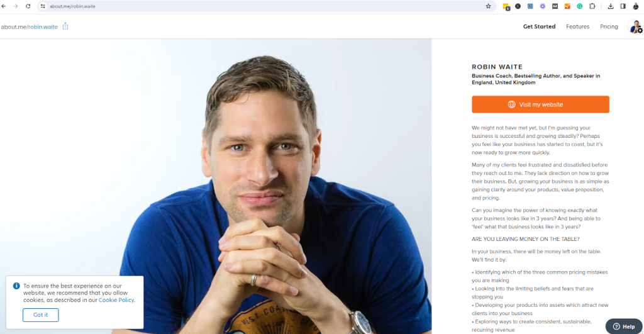Click the orange Visit my website button
The width and height of the screenshot is (644, 334).
pyautogui.click(x=540, y=104)
